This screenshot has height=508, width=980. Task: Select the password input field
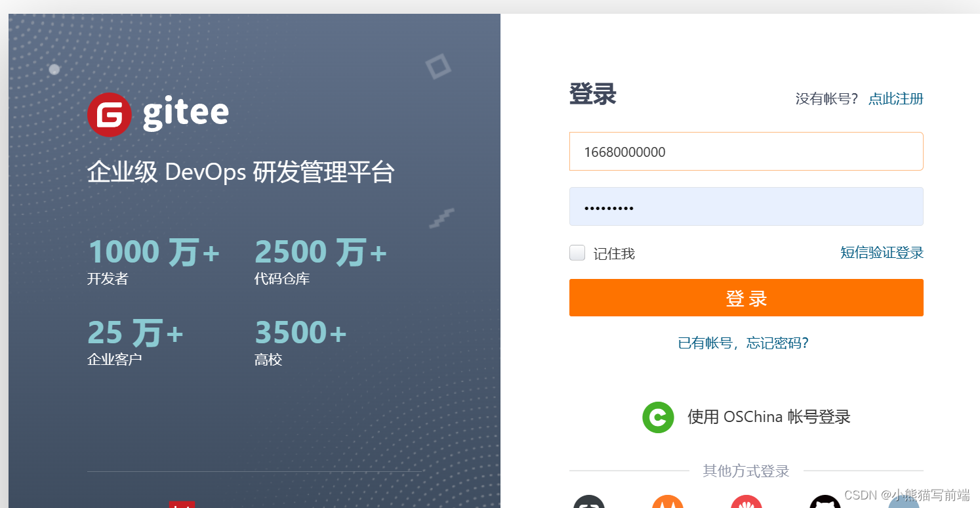(746, 206)
